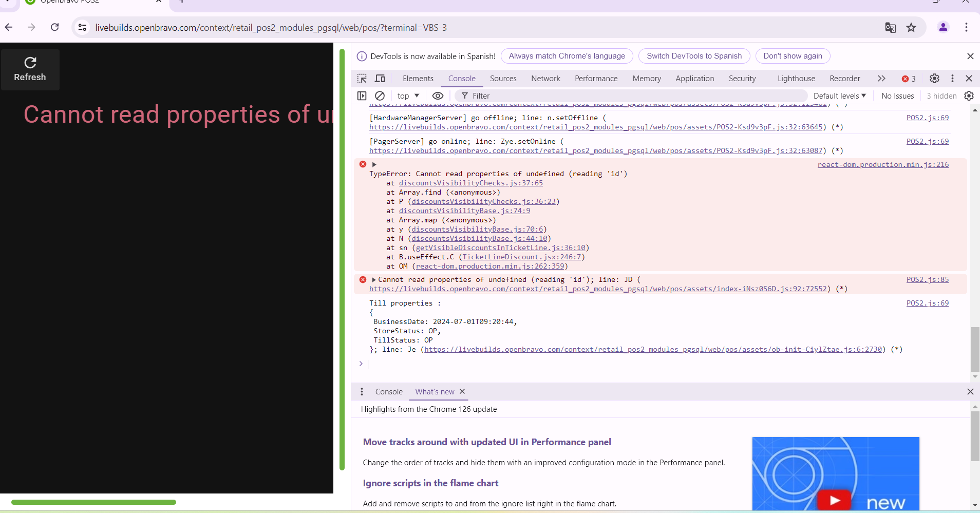
Task: Click the red error count badge
Action: (x=909, y=79)
